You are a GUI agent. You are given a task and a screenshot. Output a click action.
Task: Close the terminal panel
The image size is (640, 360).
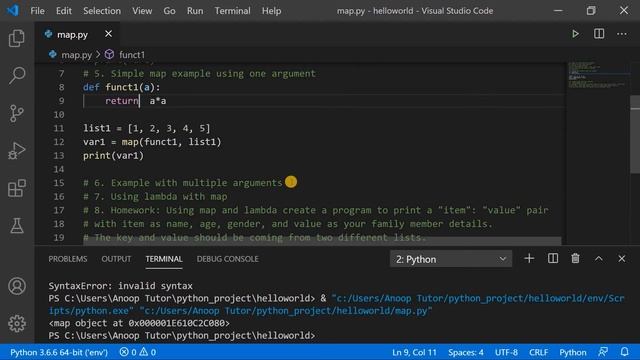(x=622, y=258)
